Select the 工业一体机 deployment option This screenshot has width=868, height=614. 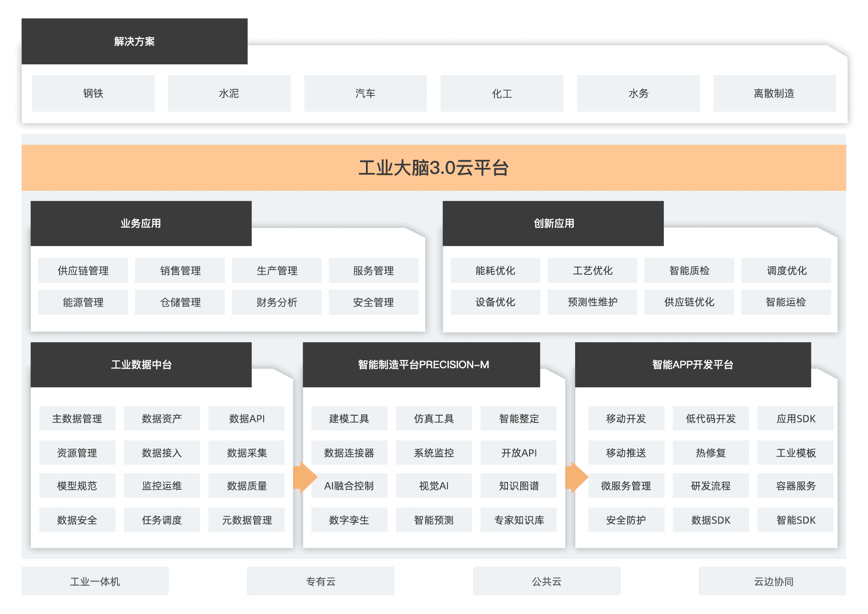[x=95, y=581]
